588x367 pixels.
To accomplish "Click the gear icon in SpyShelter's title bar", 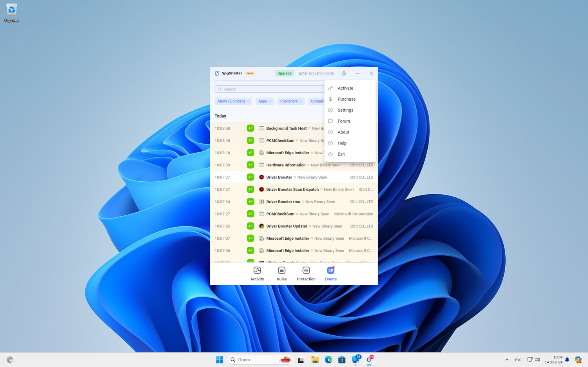I will (344, 73).
